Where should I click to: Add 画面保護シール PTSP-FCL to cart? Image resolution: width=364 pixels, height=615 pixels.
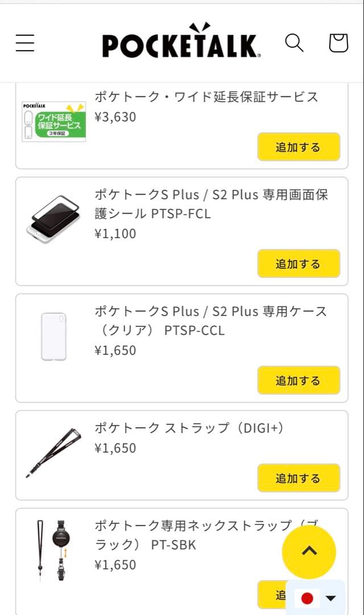click(x=299, y=264)
